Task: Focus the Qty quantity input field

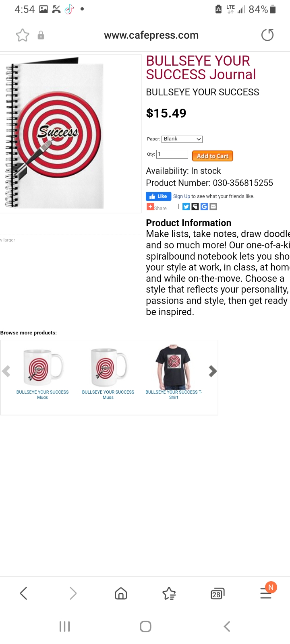Action: 172,154
